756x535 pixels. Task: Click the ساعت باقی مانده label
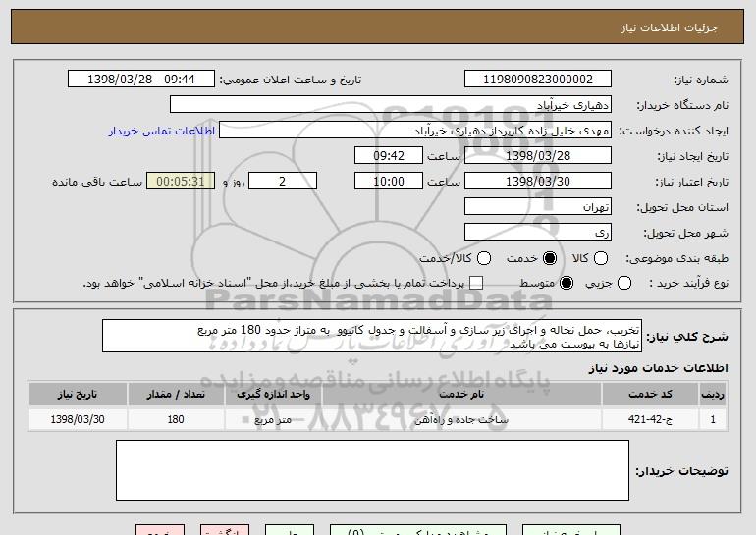coord(97,182)
